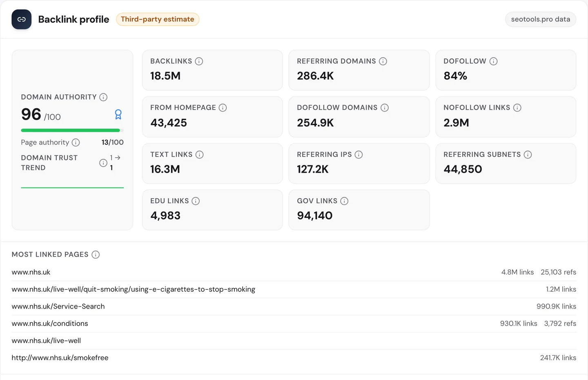The image size is (588, 380).
Task: Show info for Page authority
Action: point(76,142)
